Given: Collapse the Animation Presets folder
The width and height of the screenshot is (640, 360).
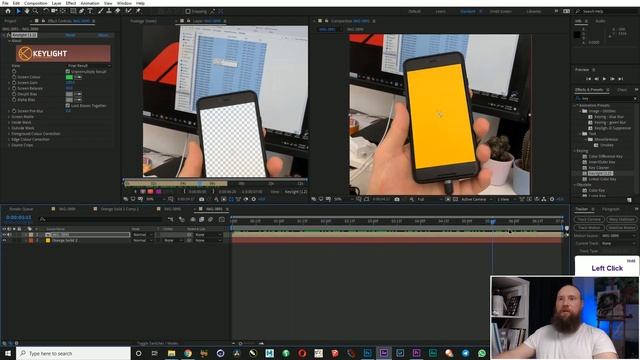Looking at the screenshot, I should click(x=577, y=105).
